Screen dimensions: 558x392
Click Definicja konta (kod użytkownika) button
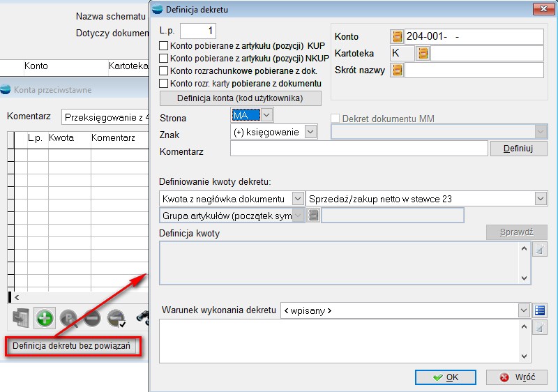pos(241,98)
